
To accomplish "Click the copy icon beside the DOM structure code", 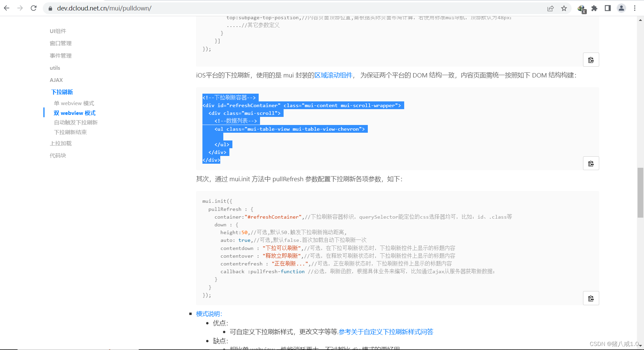I will click(591, 163).
